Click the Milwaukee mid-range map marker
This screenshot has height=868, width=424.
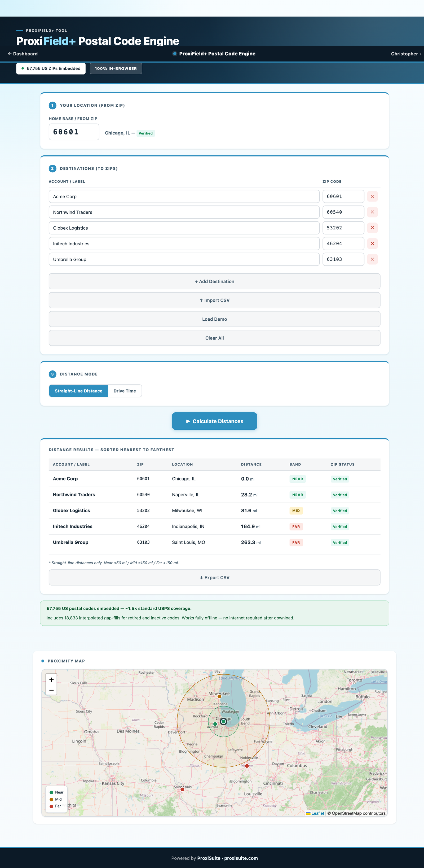(219, 696)
